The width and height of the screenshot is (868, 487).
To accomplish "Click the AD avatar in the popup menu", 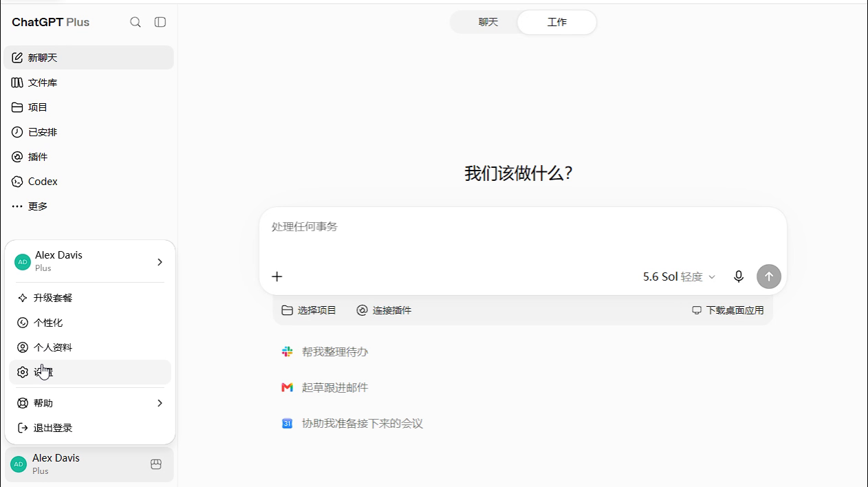I will [23, 262].
